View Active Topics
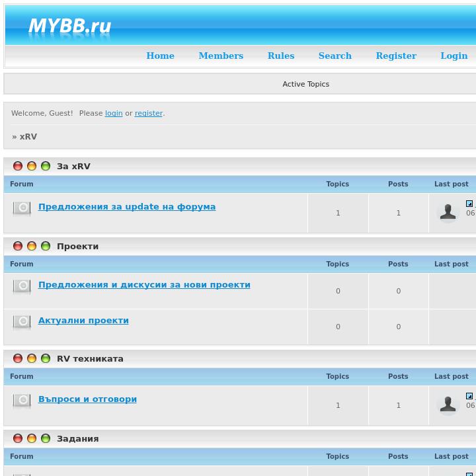 click(305, 84)
